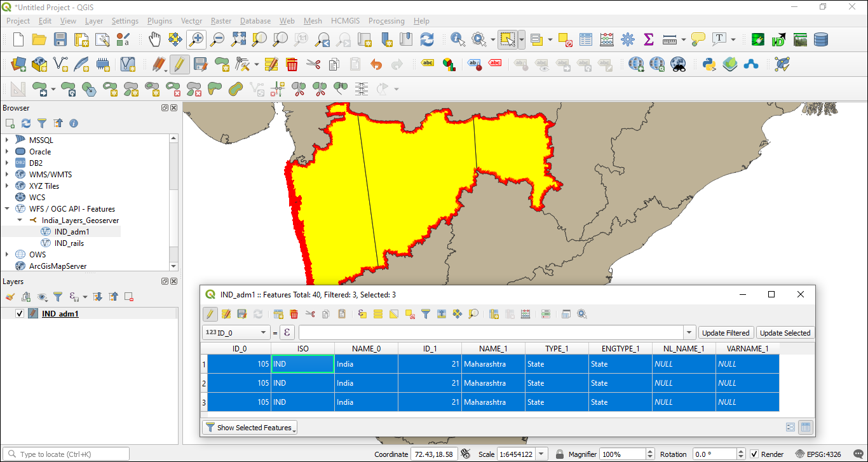Collapse India_Layers_Geoserver connection node
Viewport: 868px width, 462px height.
click(x=20, y=220)
